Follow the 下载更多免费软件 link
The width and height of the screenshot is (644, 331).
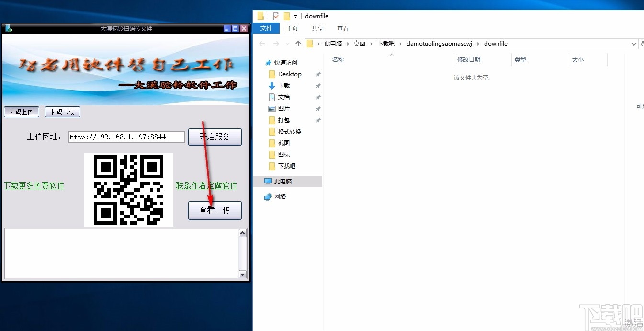[x=34, y=185]
